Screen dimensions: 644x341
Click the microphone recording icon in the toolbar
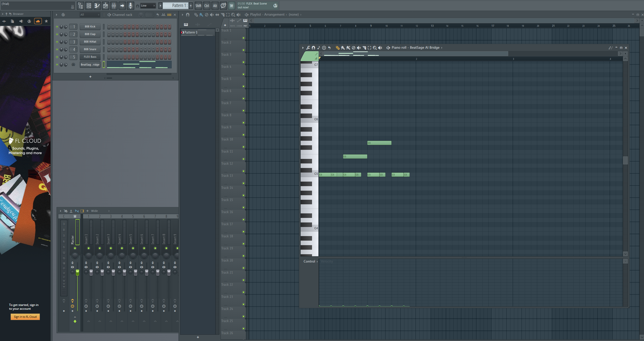131,6
